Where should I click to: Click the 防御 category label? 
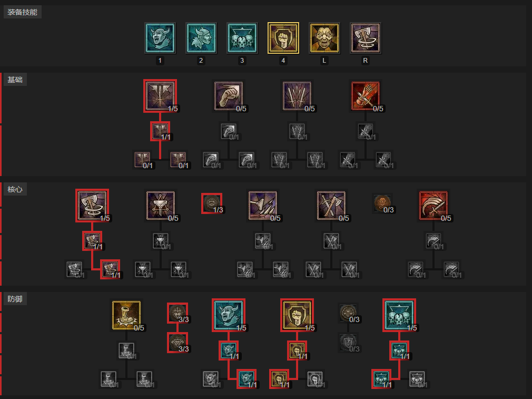click(x=15, y=299)
